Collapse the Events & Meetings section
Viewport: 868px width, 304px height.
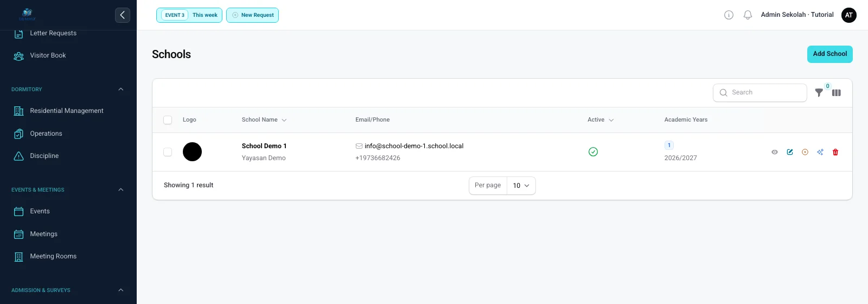tap(121, 189)
